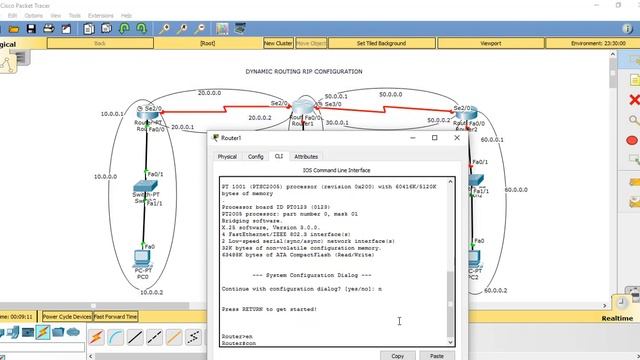This screenshot has height=360, width=640.
Task: Switch to Realtime mode
Action: tap(617, 318)
